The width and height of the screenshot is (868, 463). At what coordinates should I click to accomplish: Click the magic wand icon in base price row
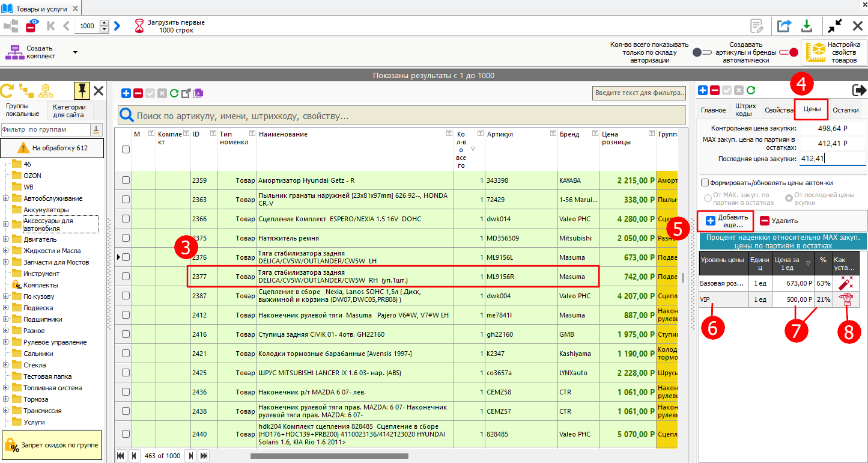846,283
